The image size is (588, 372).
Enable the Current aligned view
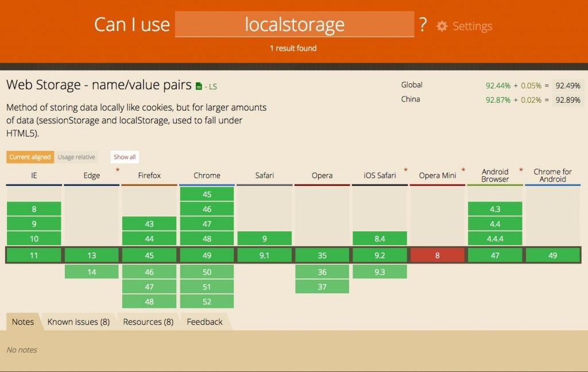(x=30, y=157)
